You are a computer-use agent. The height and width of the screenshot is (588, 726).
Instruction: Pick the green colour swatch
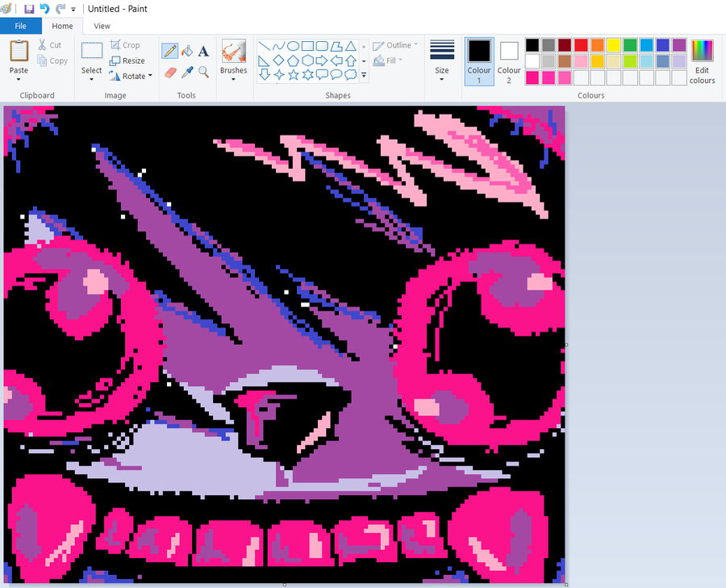tap(630, 45)
